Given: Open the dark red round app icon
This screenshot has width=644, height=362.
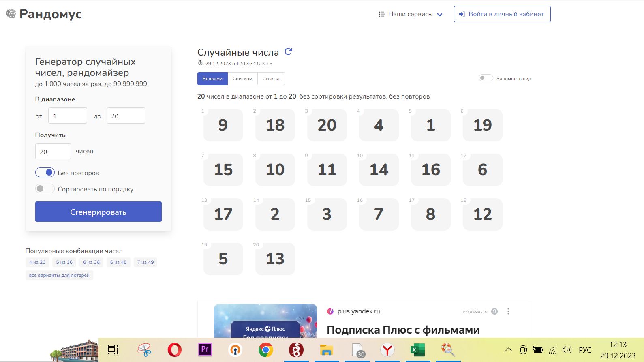Looking at the screenshot, I should coord(296,350).
